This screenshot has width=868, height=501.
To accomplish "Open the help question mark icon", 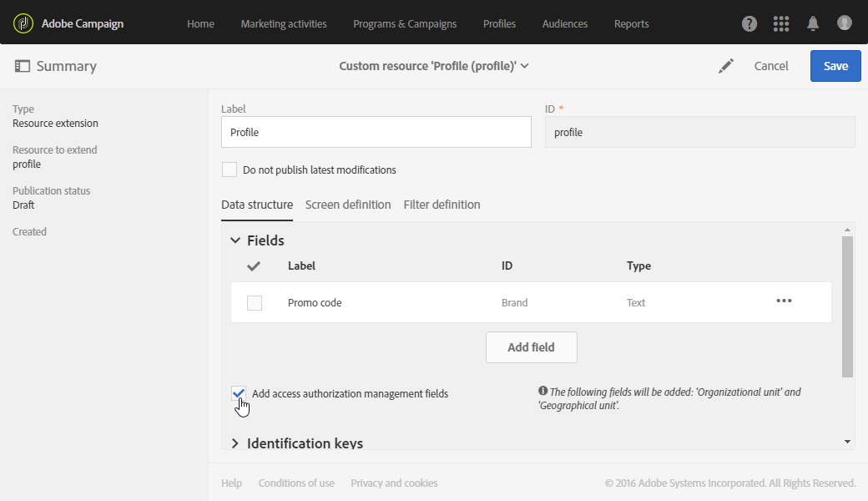I will [x=749, y=23].
